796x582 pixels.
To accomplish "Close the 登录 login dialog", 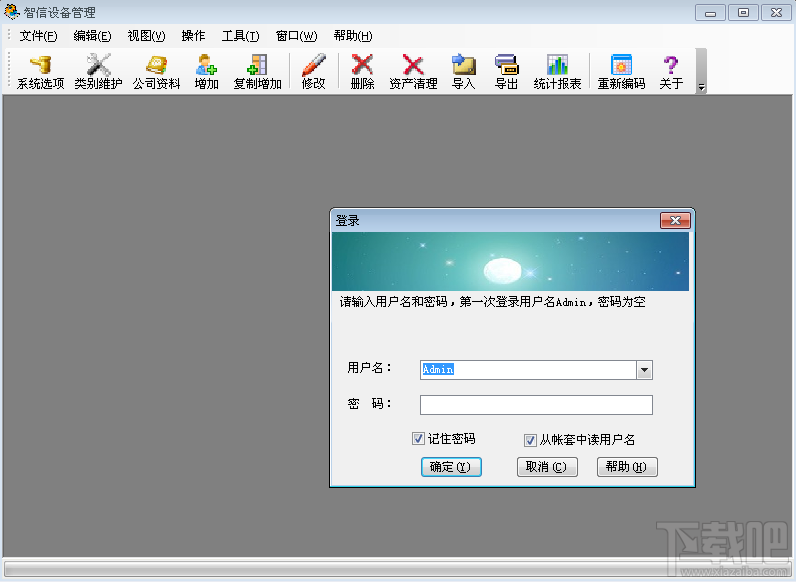I will pyautogui.click(x=675, y=220).
